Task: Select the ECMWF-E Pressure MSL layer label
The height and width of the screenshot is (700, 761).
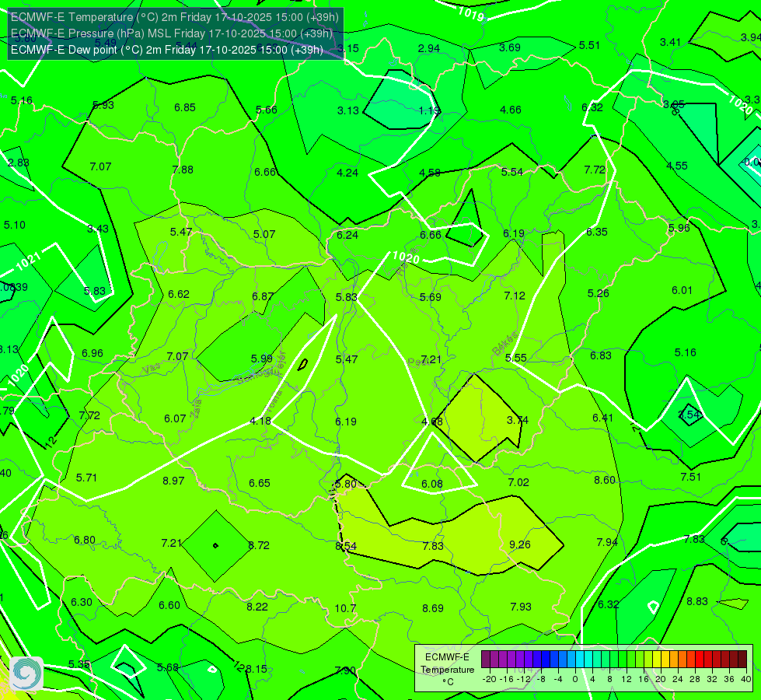Action: click(x=172, y=33)
